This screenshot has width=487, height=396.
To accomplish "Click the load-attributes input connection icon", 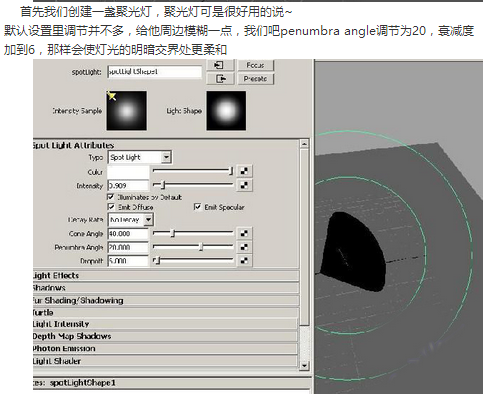I will pyautogui.click(x=220, y=65).
